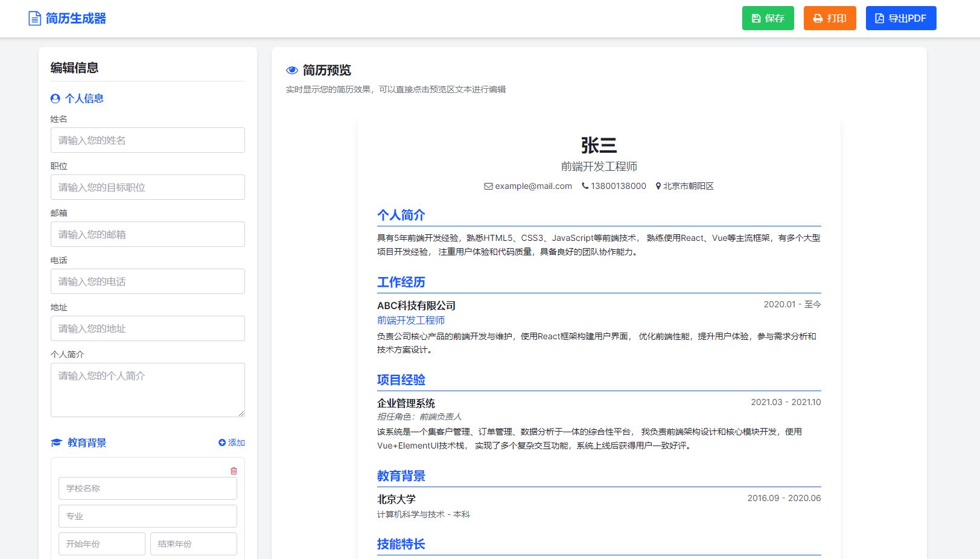Add education entry via 添加 link
Image resolution: width=980 pixels, height=559 pixels.
click(x=232, y=442)
